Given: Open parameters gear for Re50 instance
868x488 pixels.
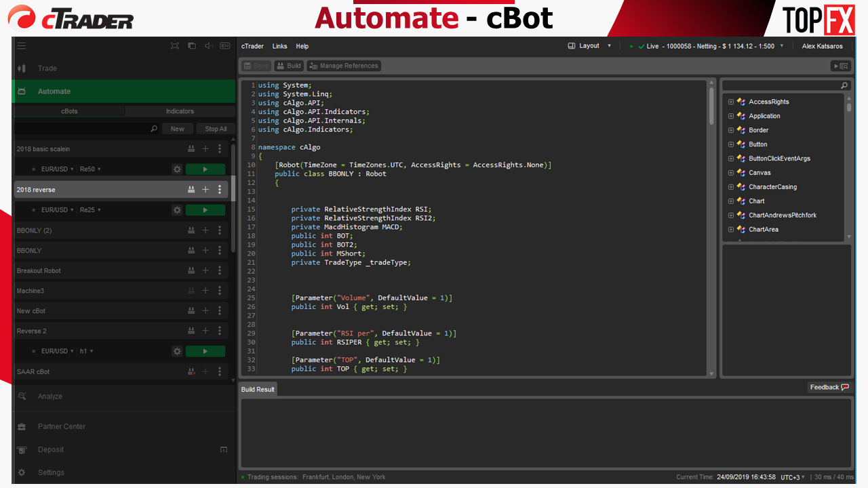Looking at the screenshot, I should 177,169.
